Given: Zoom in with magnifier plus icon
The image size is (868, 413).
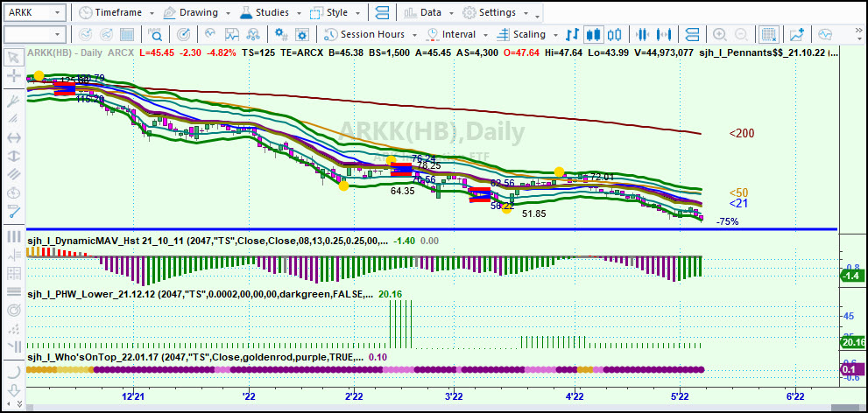Looking at the screenshot, I should point(720,34).
